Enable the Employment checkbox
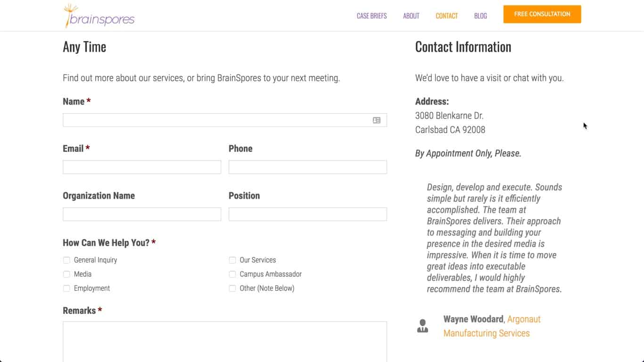Screen dimensions: 644x362 66,288
